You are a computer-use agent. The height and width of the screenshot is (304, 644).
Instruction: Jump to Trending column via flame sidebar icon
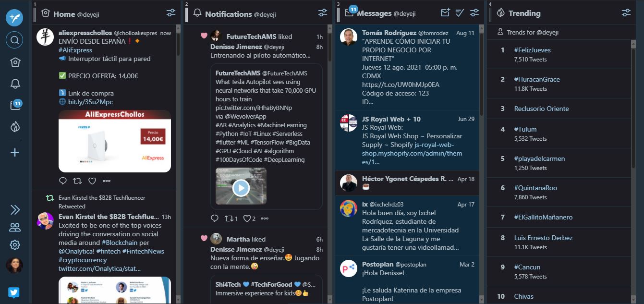[15, 127]
